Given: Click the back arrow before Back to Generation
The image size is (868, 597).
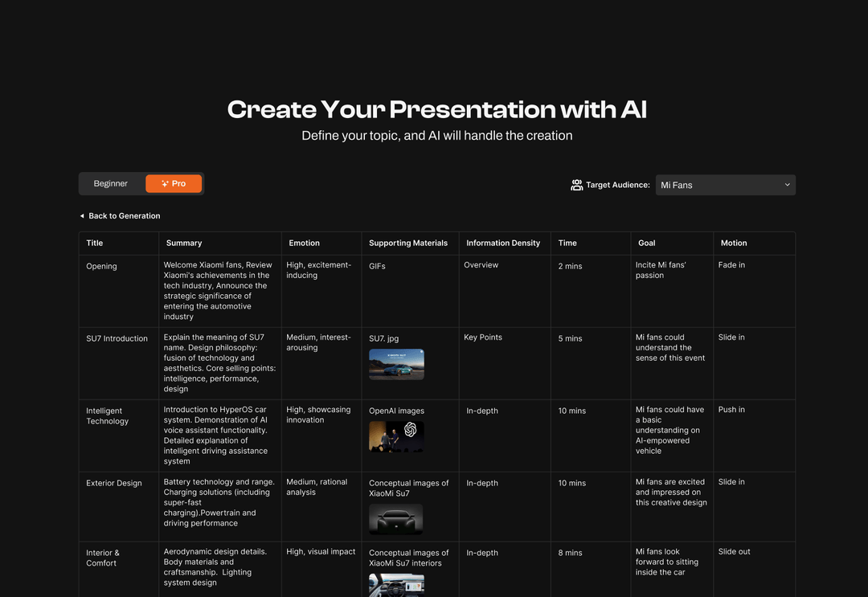Looking at the screenshot, I should click(82, 216).
